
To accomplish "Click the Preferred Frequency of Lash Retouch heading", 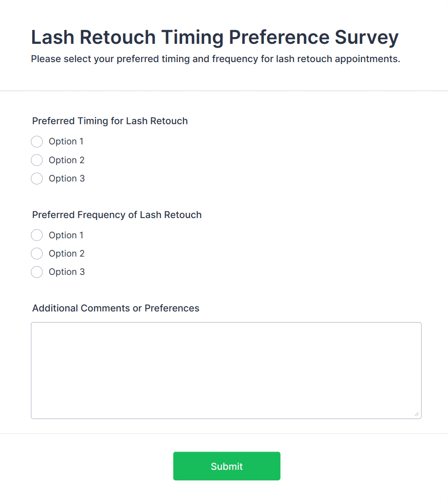I will coord(117,215).
